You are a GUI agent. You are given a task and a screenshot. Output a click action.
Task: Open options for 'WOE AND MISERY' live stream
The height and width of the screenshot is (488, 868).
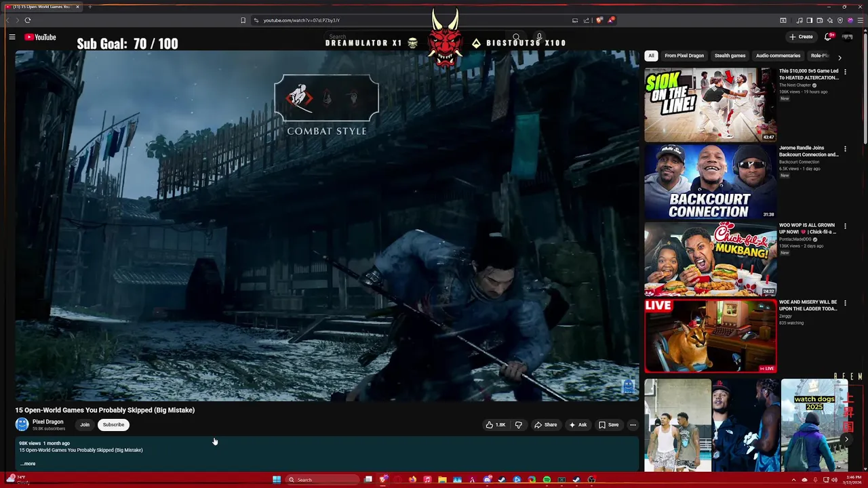tap(845, 303)
